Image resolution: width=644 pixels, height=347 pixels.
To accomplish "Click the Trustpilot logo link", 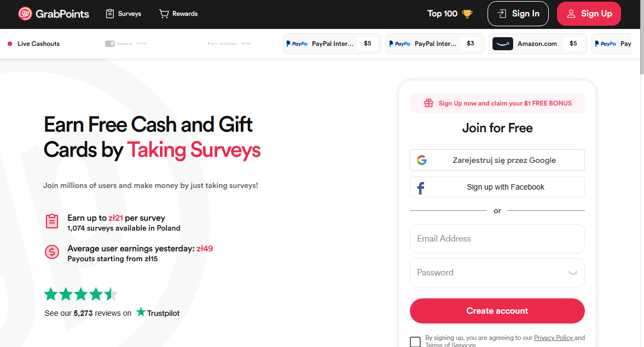I will click(x=158, y=313).
